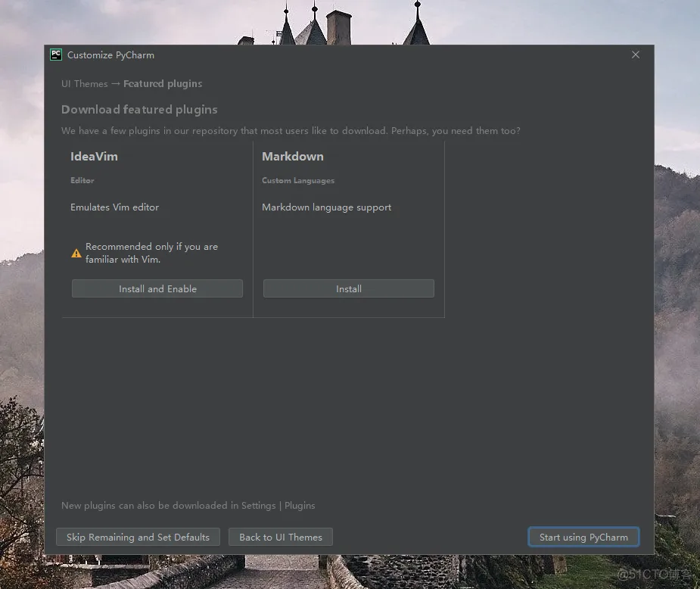
Task: Click the 'We have a few plugins' intro text
Action: tap(291, 131)
